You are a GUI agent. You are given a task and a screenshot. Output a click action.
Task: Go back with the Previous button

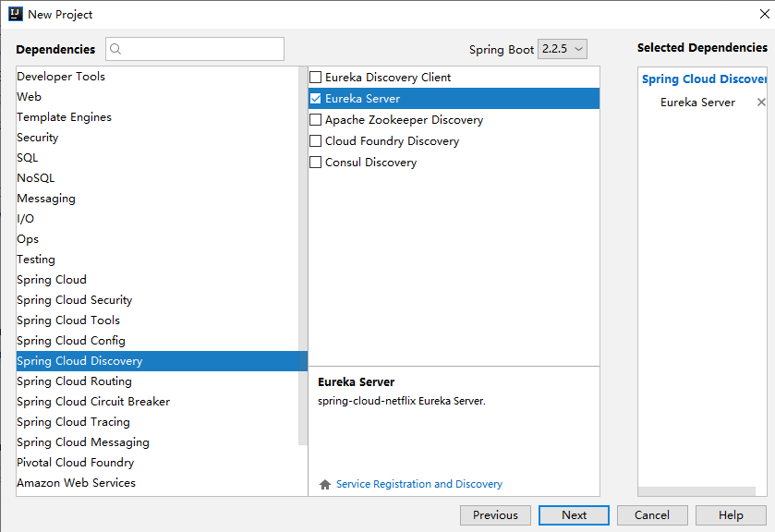pos(495,515)
